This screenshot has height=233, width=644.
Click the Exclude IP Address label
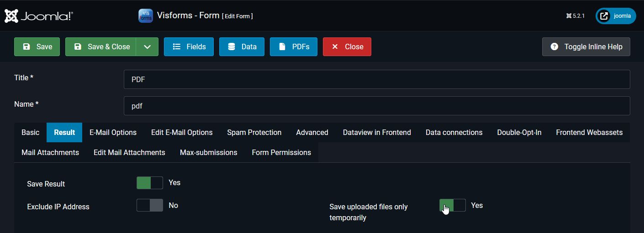pyautogui.click(x=58, y=207)
